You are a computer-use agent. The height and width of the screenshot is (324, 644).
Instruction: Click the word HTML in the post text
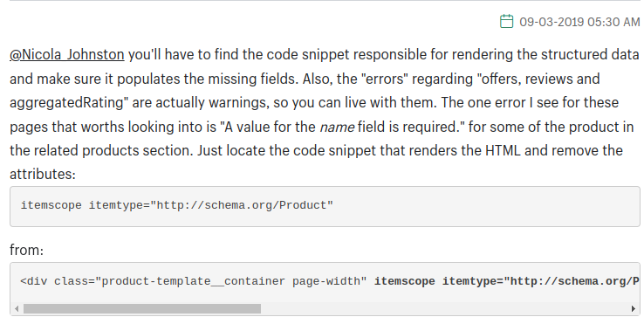(504, 150)
